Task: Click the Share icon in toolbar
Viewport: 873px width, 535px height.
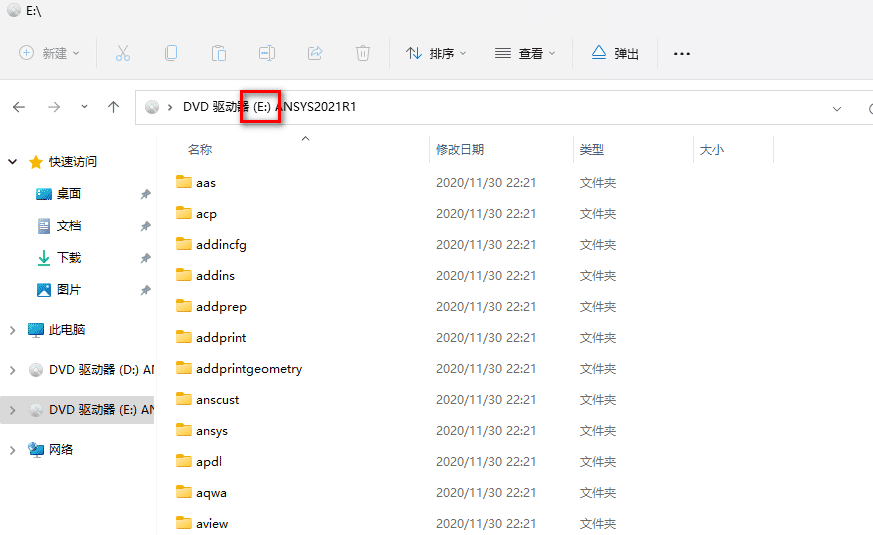Action: click(x=315, y=53)
